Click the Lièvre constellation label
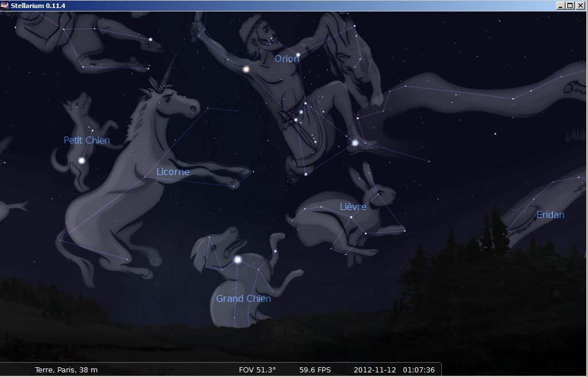Viewport: 588px width, 377px height. pos(353,207)
